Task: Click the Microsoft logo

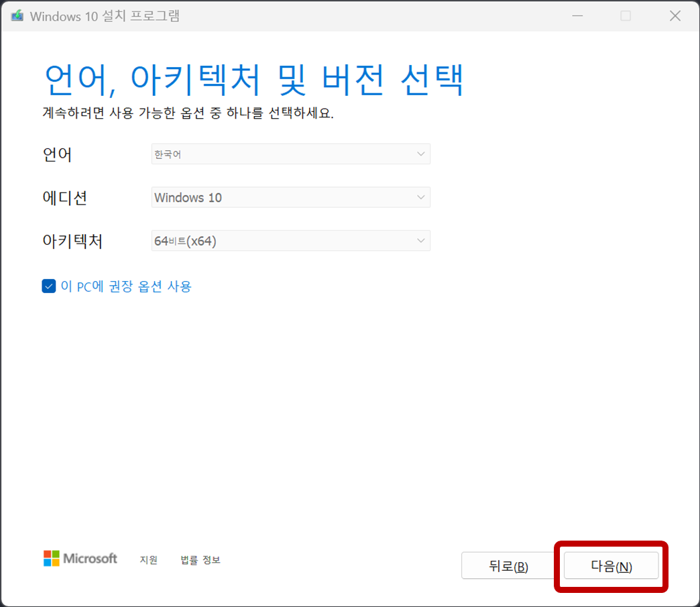Action: [x=80, y=558]
